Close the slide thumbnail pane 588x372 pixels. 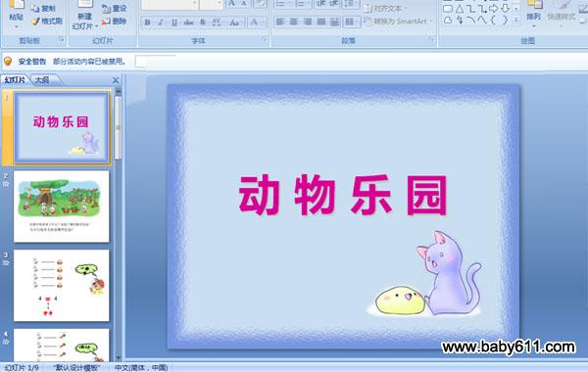(116, 80)
